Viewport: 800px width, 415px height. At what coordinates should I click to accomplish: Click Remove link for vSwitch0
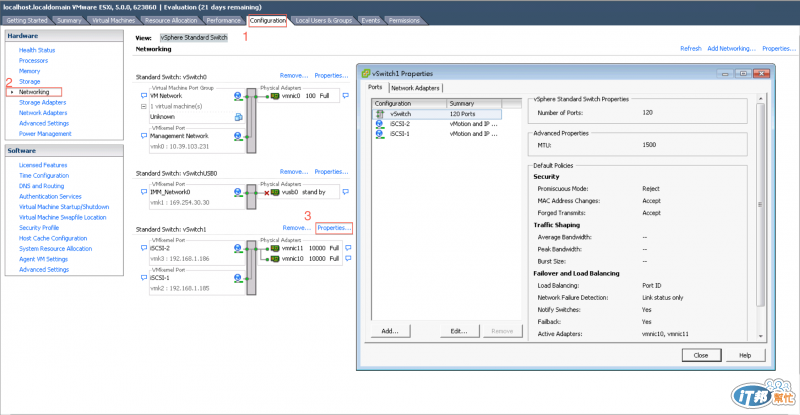294,76
